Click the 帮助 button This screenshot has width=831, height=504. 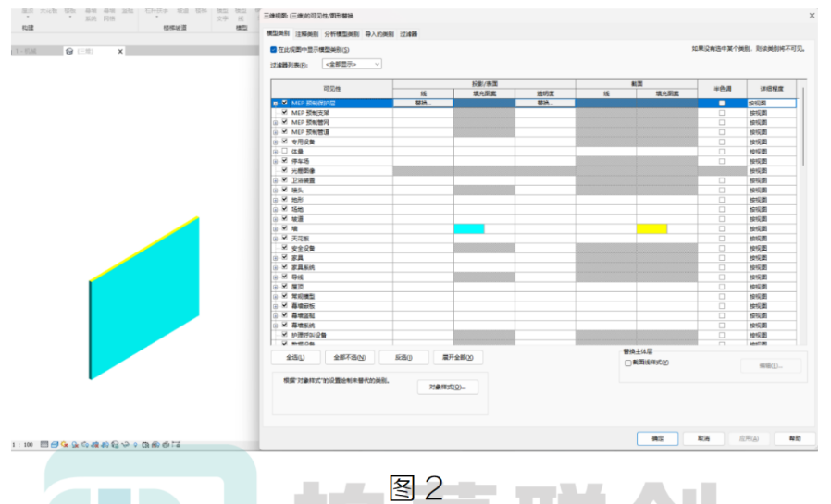[x=794, y=438]
